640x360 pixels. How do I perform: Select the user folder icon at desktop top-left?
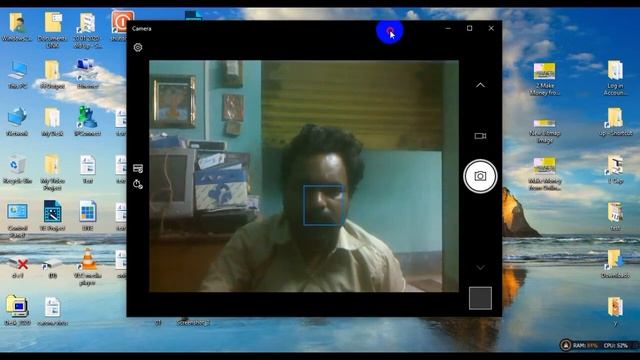tap(17, 27)
